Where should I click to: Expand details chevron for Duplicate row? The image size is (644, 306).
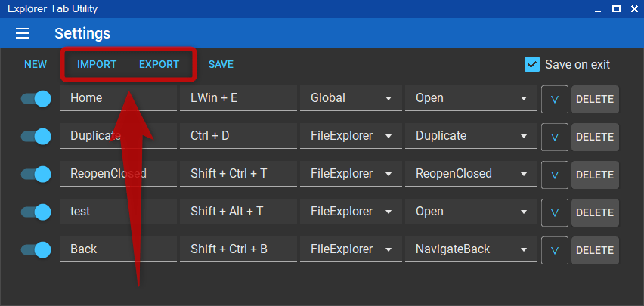pyautogui.click(x=555, y=137)
